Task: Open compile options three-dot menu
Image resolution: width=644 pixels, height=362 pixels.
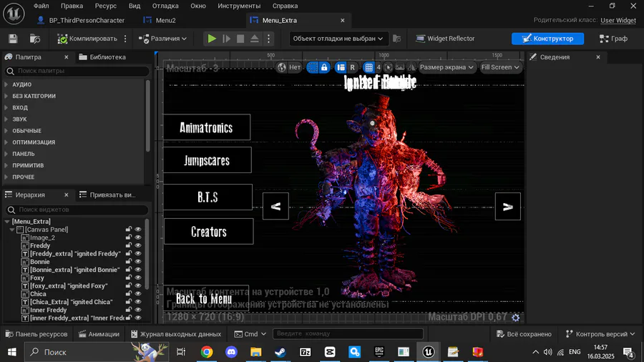Action: tap(125, 39)
